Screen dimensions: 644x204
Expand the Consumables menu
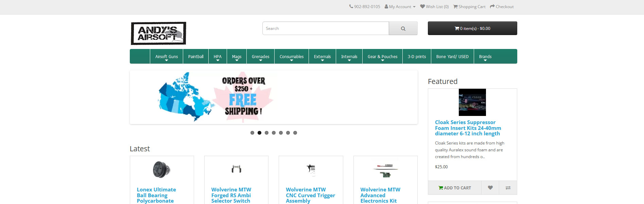292,56
